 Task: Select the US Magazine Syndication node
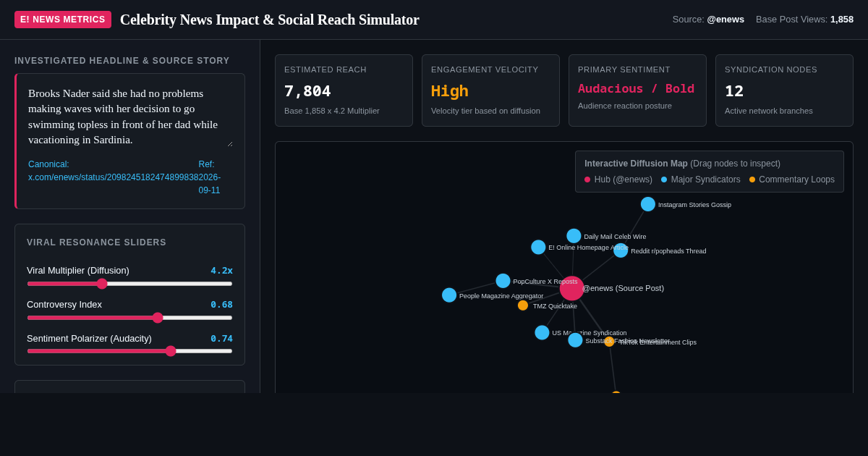pos(542,332)
